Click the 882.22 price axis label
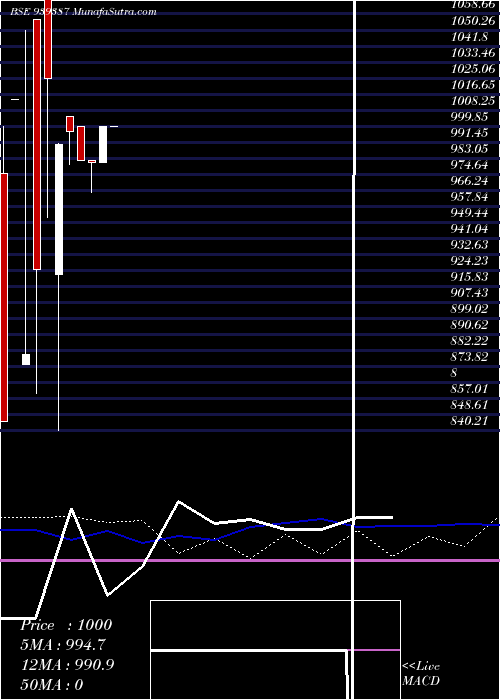 point(469,341)
